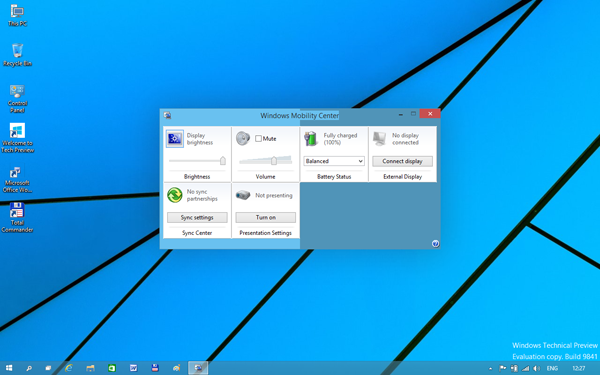
Task: Select Control Panel desktop icon
Action: click(17, 99)
